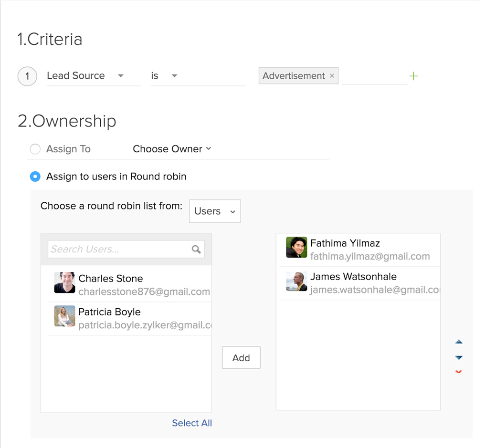Click the red remove icon below arrows
This screenshot has height=448, width=485.
pyautogui.click(x=459, y=371)
